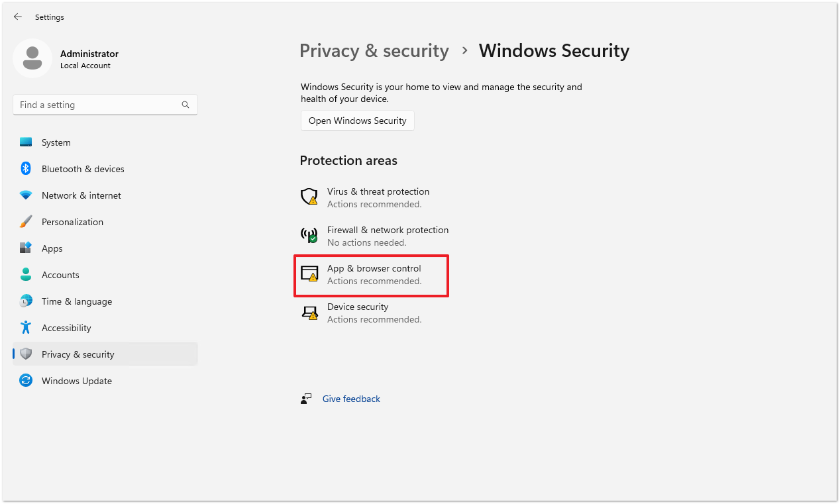This screenshot has height=504, width=840.
Task: Click the Device security laptop icon
Action: click(309, 312)
